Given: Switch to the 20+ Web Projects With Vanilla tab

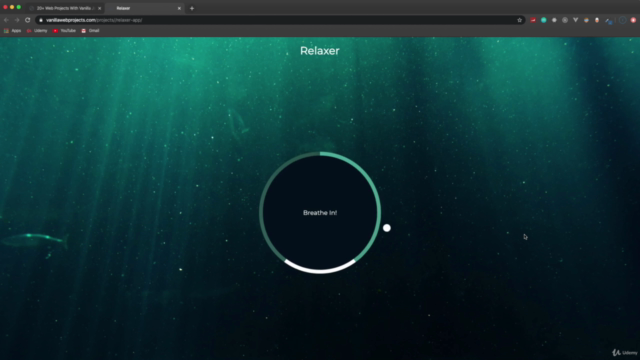Looking at the screenshot, I should [65, 8].
